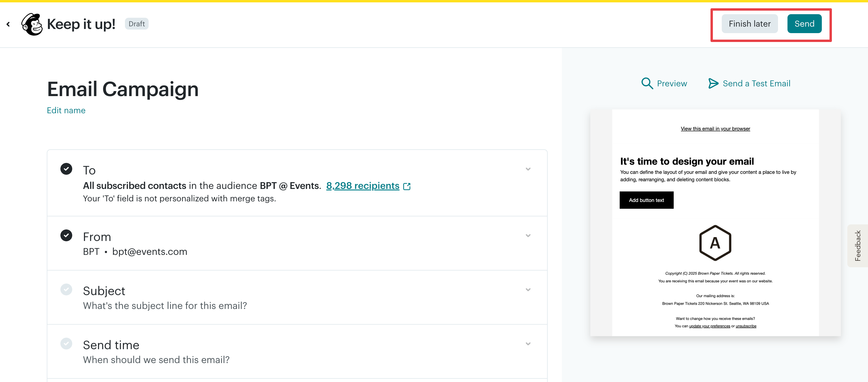Click the Send time grey checkmark

tap(66, 344)
